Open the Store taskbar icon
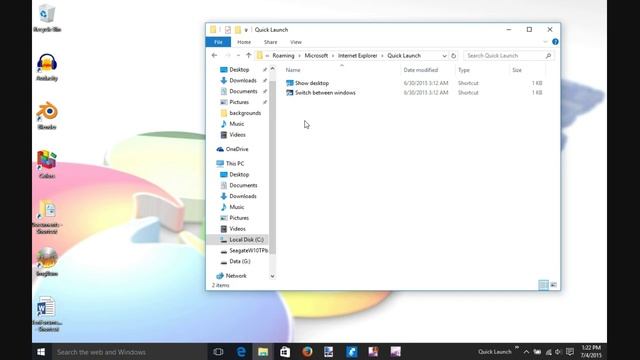 click(x=285, y=352)
